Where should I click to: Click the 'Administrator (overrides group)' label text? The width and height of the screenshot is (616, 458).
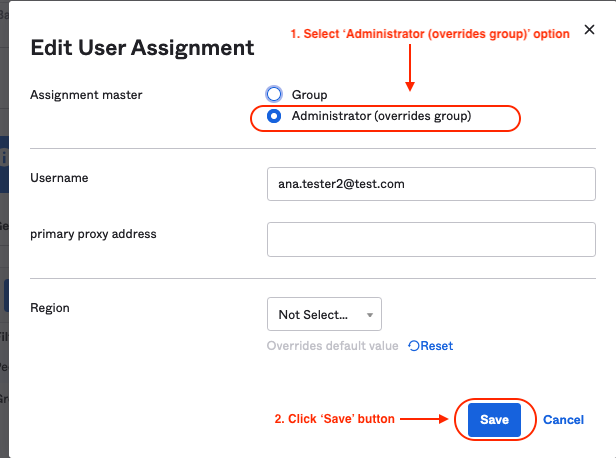click(x=381, y=117)
